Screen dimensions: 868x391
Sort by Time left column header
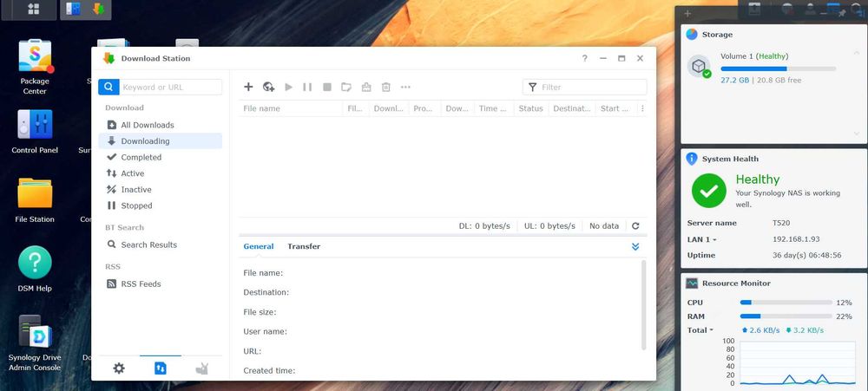[x=493, y=108]
